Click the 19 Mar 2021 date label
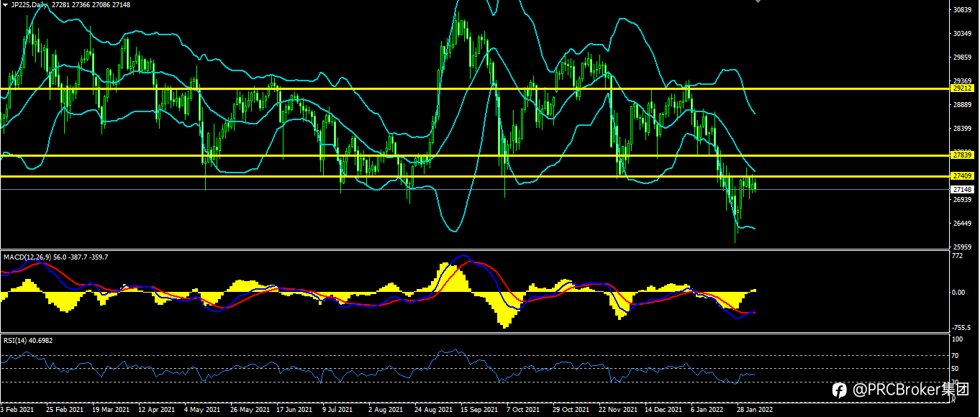The image size is (980, 417). [109, 410]
